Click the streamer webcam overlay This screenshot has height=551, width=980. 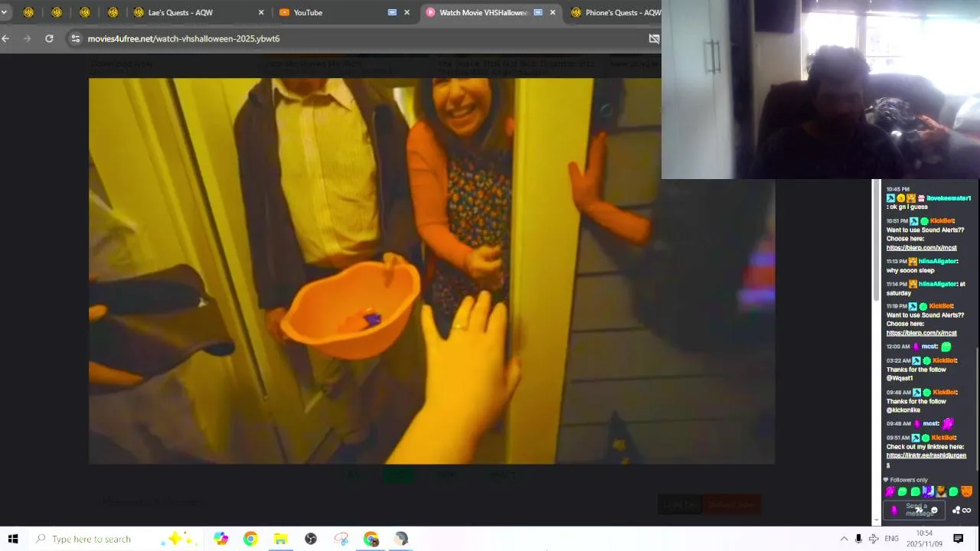821,90
